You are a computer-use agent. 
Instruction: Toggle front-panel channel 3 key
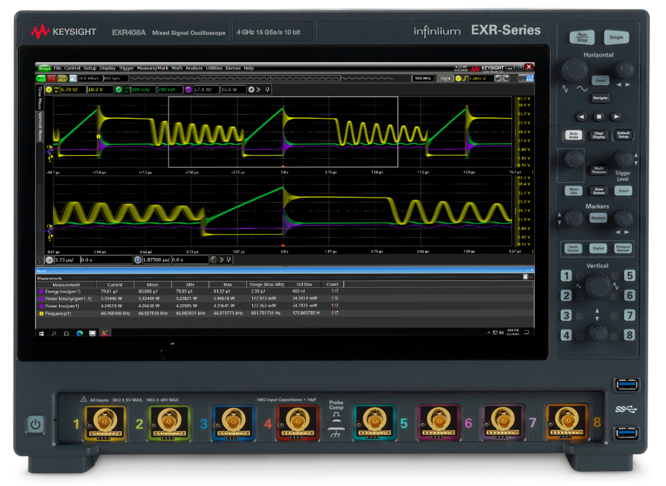(x=566, y=315)
